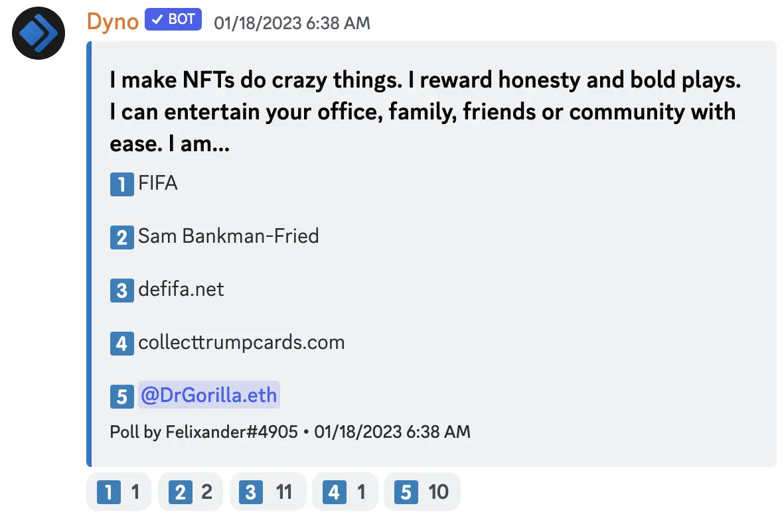The height and width of the screenshot is (532, 782).
Task: Vote with reaction 2 showing 2 votes
Action: click(191, 492)
